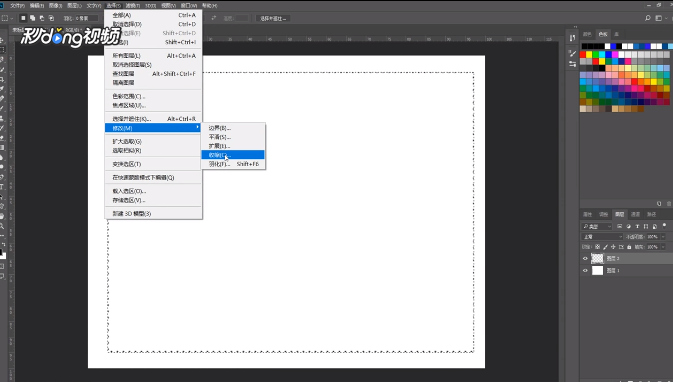This screenshot has height=382, width=673.
Task: Click pixel layer filter icon
Action: point(619,226)
